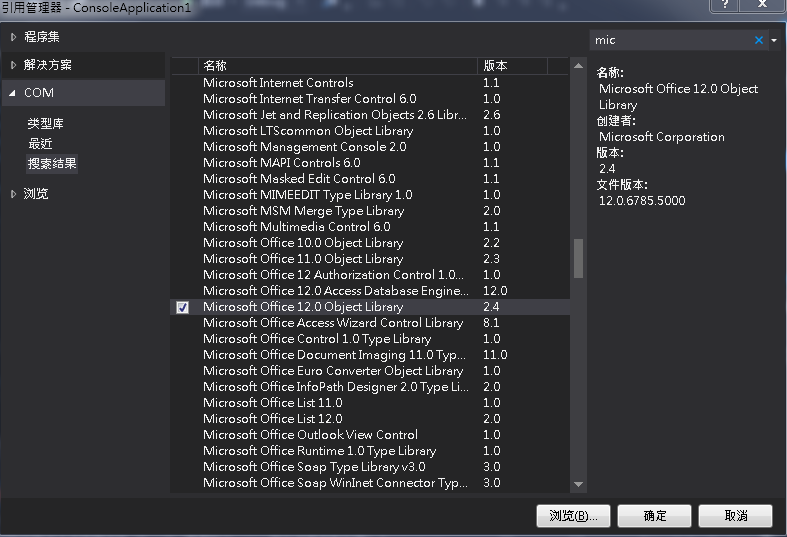Image resolution: width=787 pixels, height=537 pixels.
Task: Select Microsoft Office 12 Authorization Control row
Action: [x=370, y=275]
